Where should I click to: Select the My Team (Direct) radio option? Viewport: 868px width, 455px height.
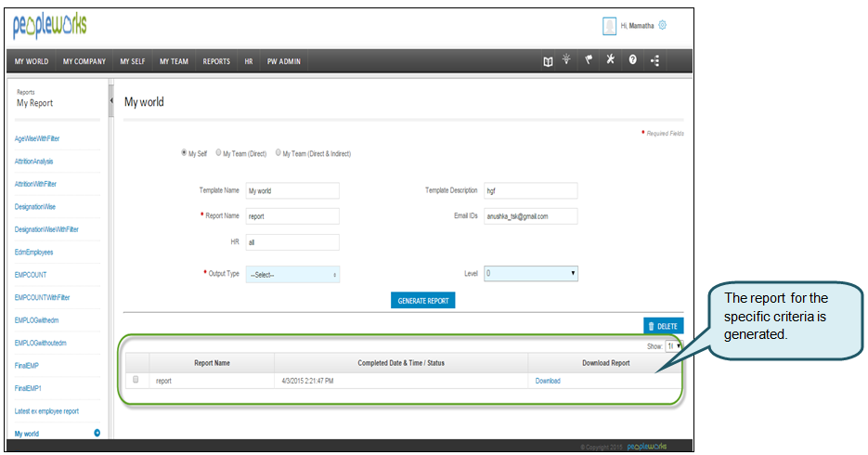[x=219, y=153]
